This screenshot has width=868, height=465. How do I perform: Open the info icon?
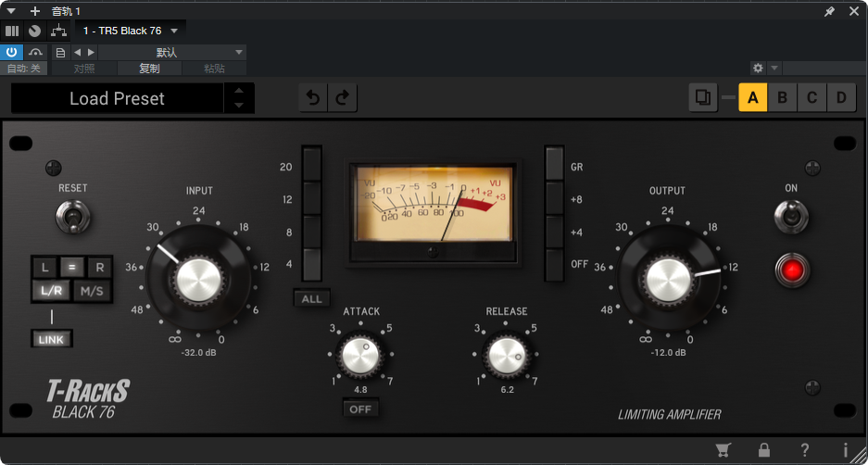click(x=845, y=449)
